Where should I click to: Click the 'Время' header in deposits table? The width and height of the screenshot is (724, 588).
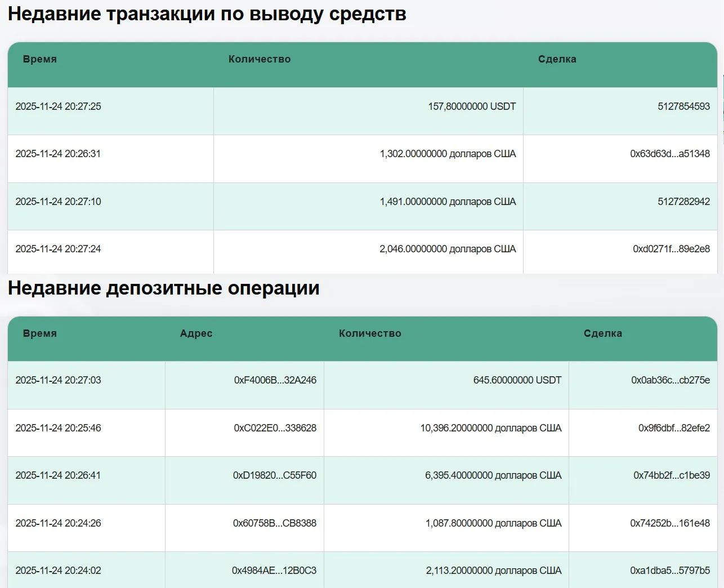pos(40,333)
